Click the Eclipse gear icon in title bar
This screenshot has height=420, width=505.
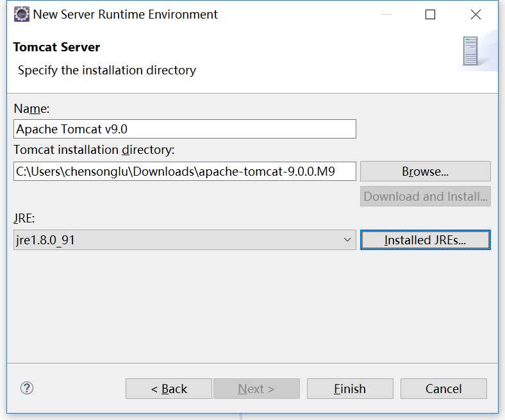[x=22, y=14]
